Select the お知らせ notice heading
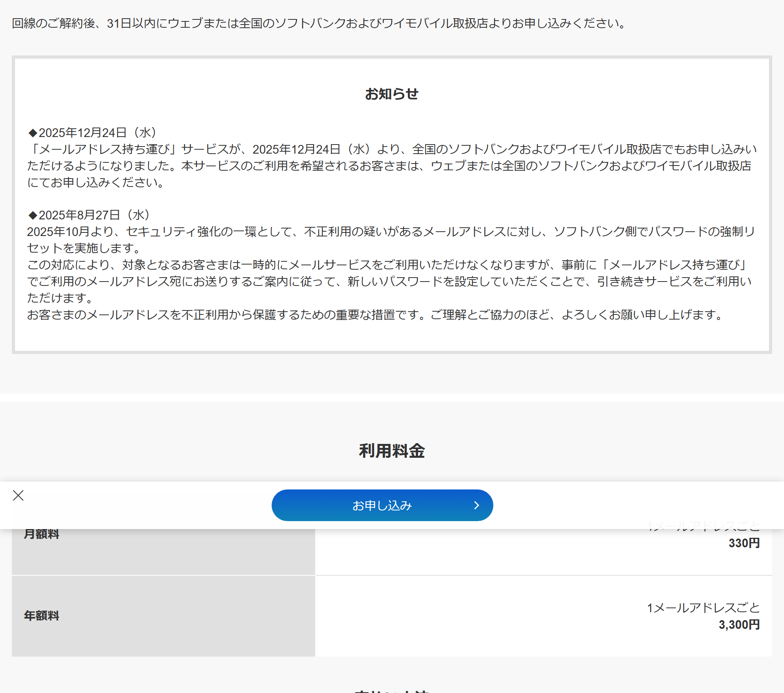784x693 pixels. (x=392, y=94)
